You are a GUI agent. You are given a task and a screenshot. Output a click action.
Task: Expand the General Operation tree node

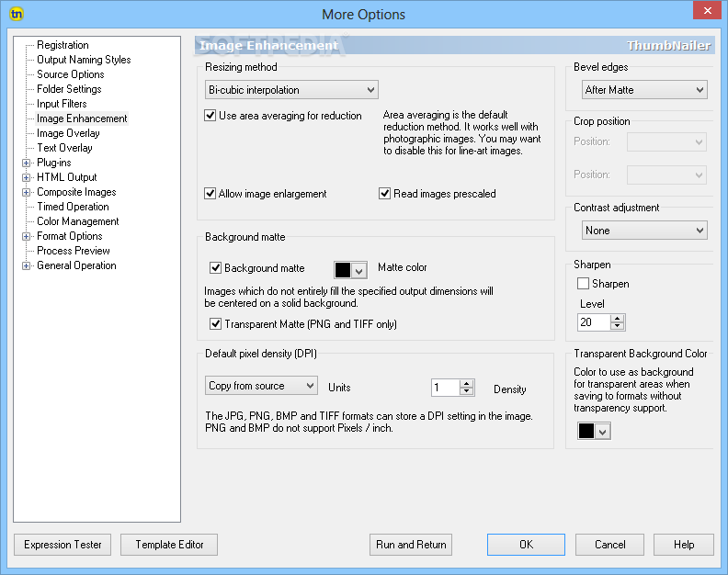click(x=26, y=266)
